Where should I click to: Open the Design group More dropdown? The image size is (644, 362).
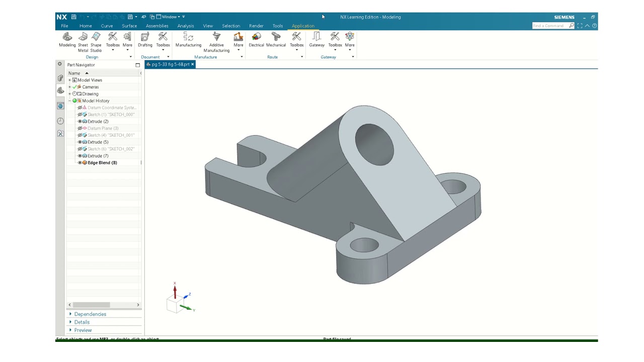(x=127, y=42)
